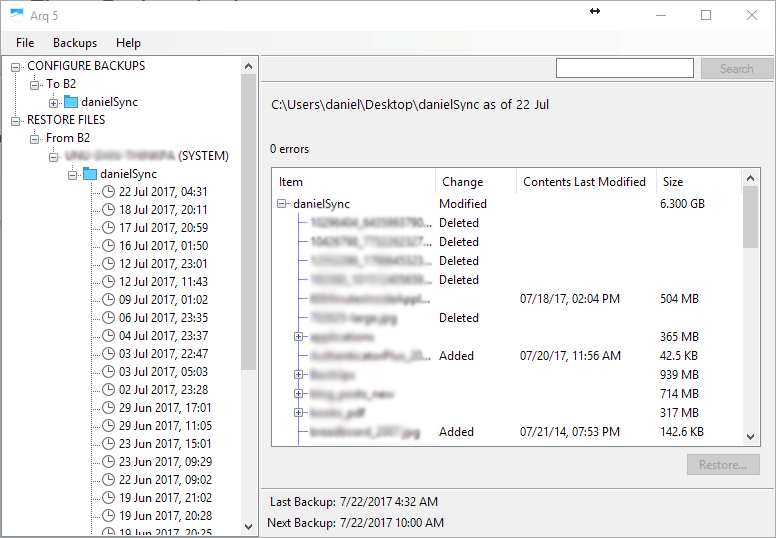This screenshot has height=538, width=776.
Task: Click the left tree scrollbar down arrow
Action: click(x=248, y=527)
